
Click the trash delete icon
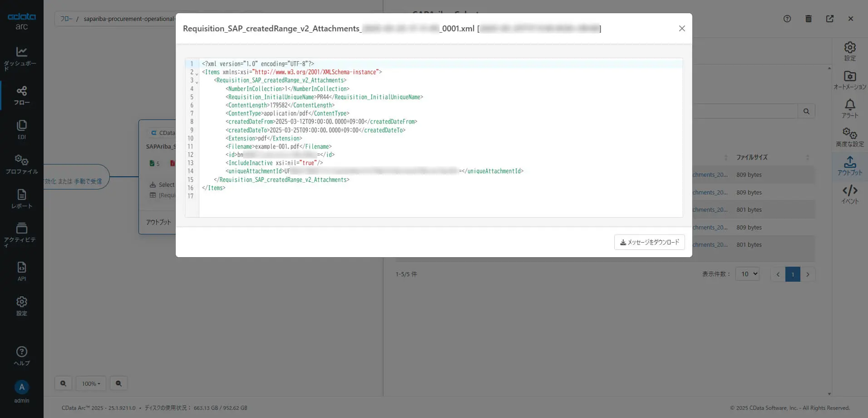click(x=809, y=19)
